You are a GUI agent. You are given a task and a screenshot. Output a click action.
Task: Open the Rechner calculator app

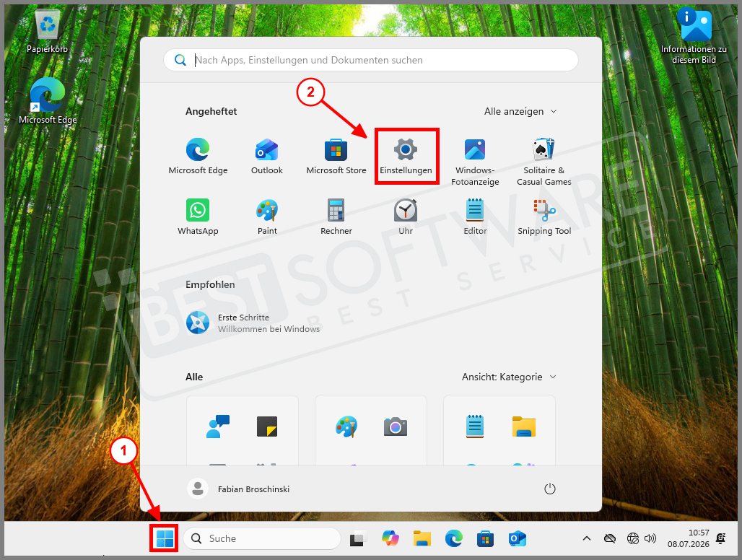[336, 217]
